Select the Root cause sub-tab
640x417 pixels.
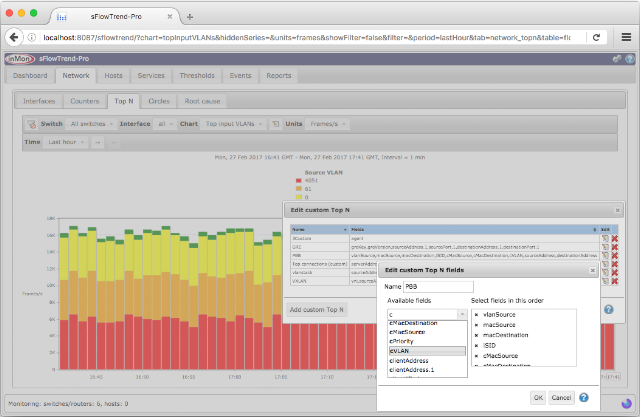point(202,101)
